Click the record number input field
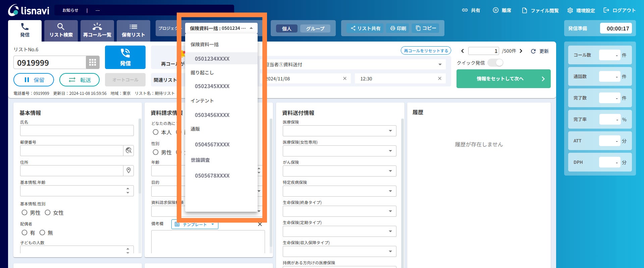Viewport: 644px width, 268px height. pyautogui.click(x=484, y=51)
